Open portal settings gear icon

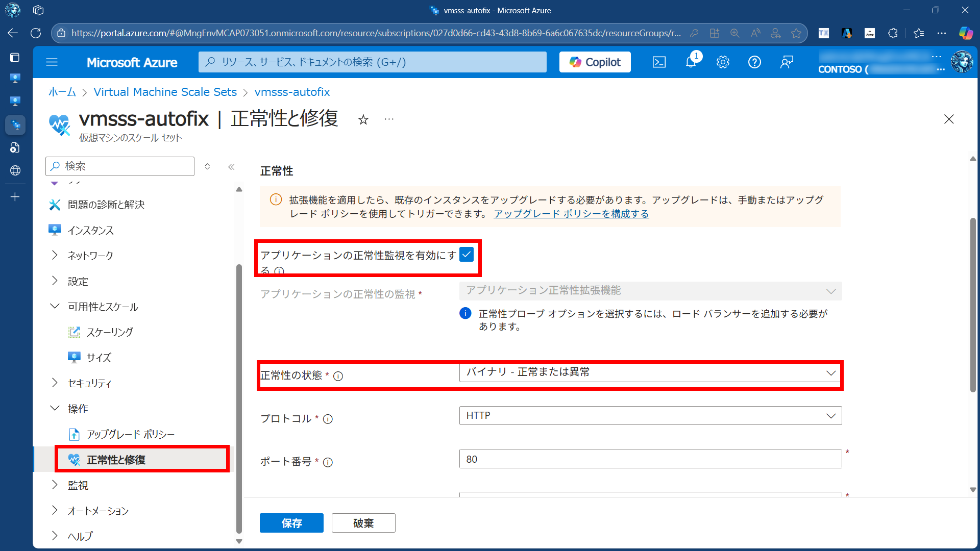tap(723, 62)
